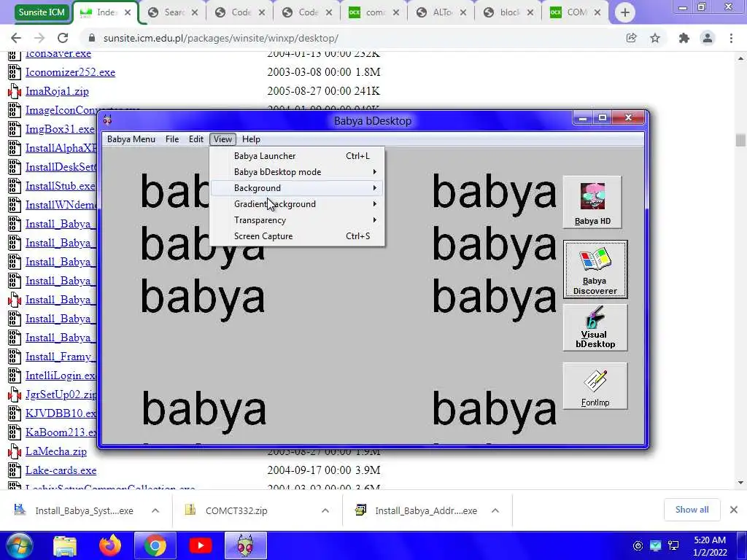The image size is (747, 560).
Task: Click Chrome's back arrow
Action: pos(16,38)
